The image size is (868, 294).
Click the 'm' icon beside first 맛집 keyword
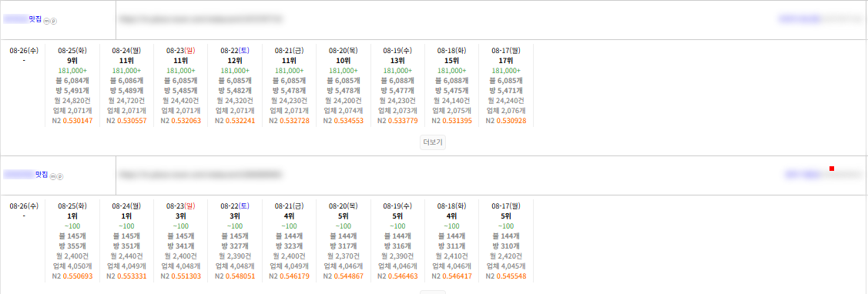pos(46,21)
